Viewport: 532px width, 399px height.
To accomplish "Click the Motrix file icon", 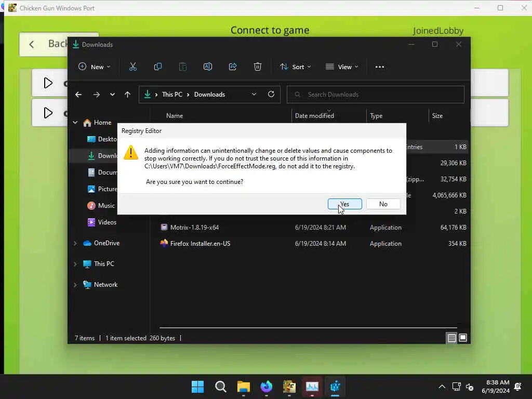I will pyautogui.click(x=164, y=228).
